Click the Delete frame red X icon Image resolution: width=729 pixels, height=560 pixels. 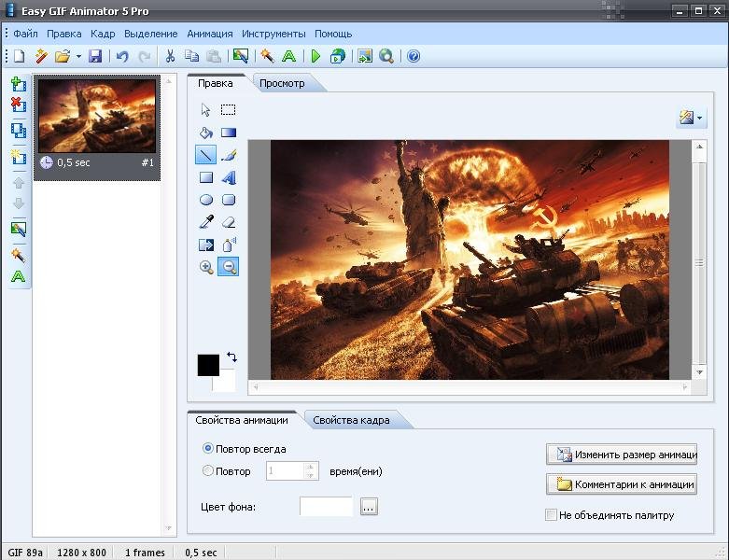pyautogui.click(x=19, y=105)
